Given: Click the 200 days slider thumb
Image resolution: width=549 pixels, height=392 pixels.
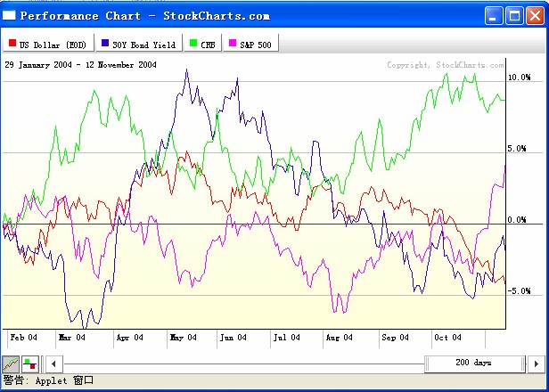Looking at the screenshot, I should pos(475,364).
